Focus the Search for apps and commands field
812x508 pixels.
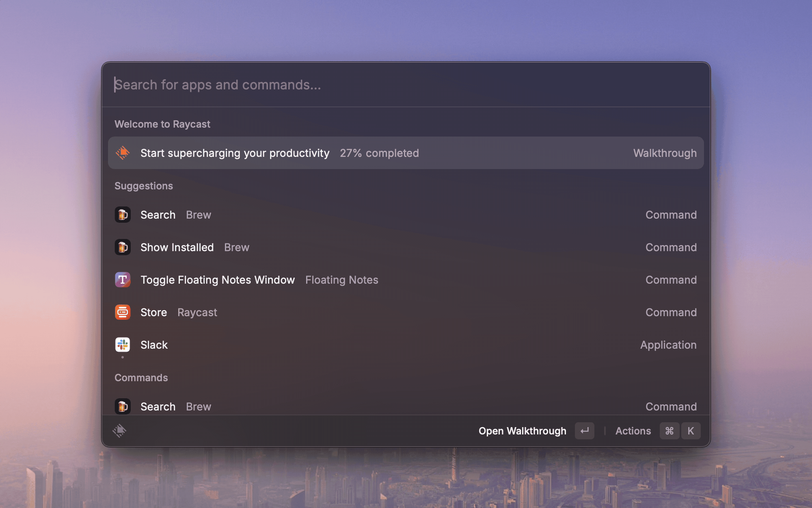(406, 85)
